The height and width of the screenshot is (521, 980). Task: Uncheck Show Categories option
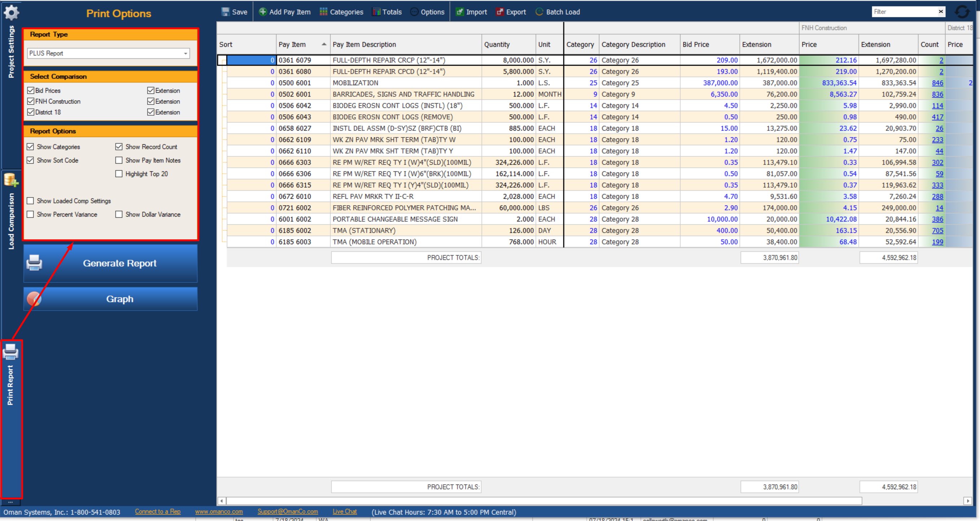pos(30,147)
